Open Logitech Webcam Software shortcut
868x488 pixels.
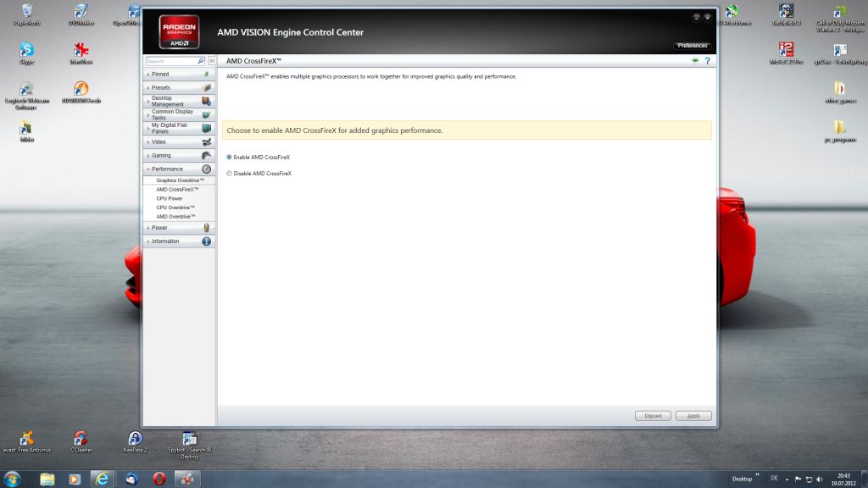pos(26,96)
